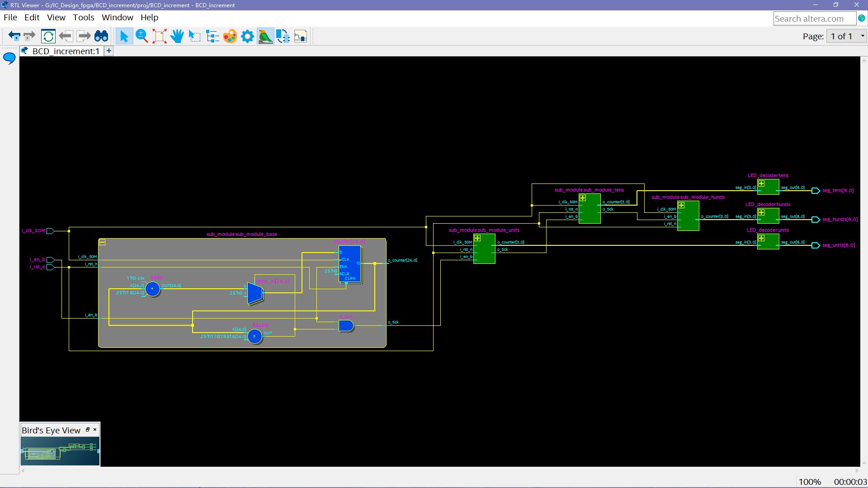This screenshot has height=488, width=868.
Task: Select the hand Pan tool
Action: [177, 36]
